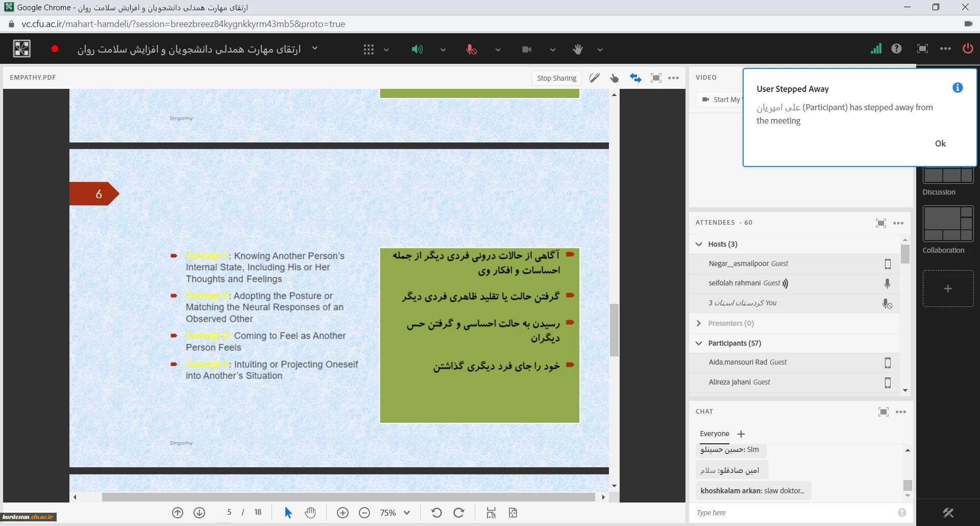Open the help question mark icon
980x526 pixels.
click(x=896, y=49)
